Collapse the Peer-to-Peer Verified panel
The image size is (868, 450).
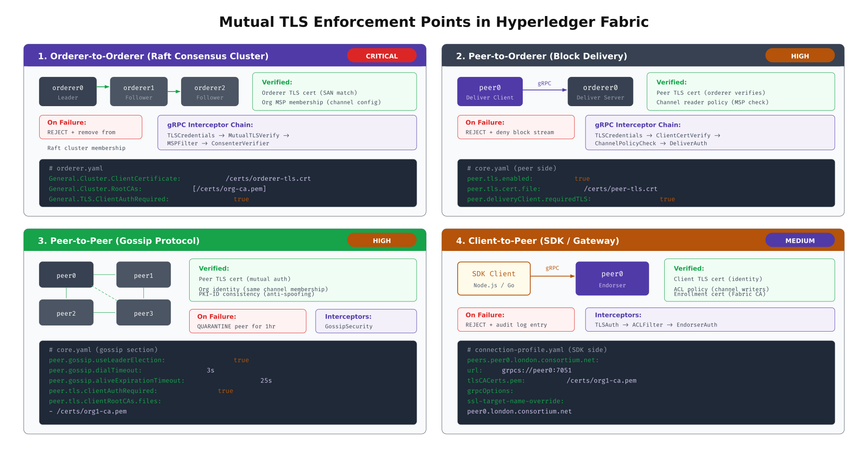[x=303, y=280]
